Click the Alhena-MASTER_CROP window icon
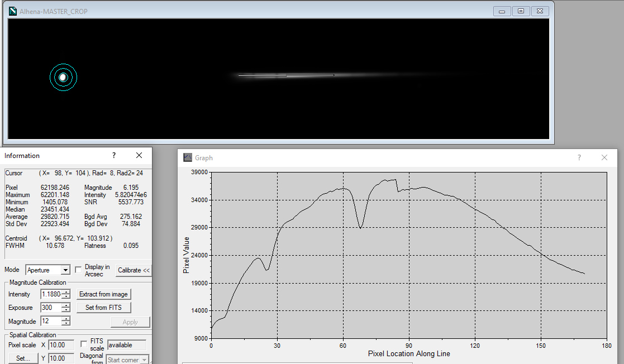Viewport: 624px width, 364px height. [x=13, y=11]
